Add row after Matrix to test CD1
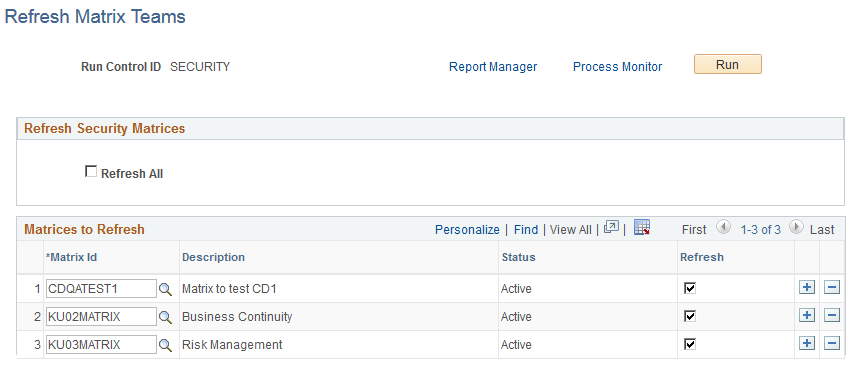Screen dimensions: 860x368 806,287
